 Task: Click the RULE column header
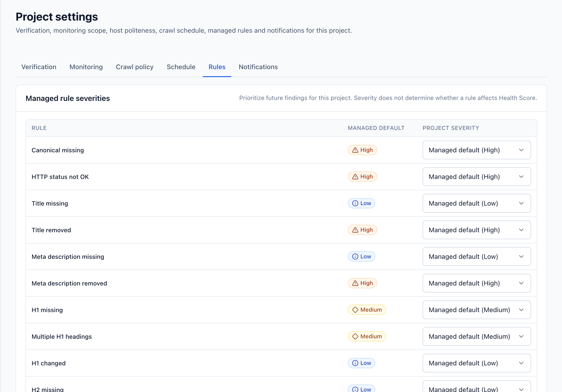(39, 128)
